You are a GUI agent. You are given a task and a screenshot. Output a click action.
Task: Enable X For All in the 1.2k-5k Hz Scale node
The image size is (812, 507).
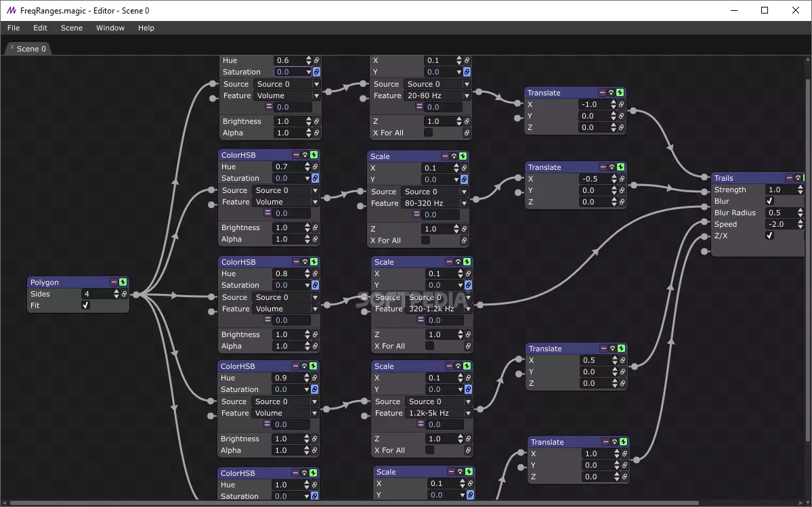click(429, 450)
